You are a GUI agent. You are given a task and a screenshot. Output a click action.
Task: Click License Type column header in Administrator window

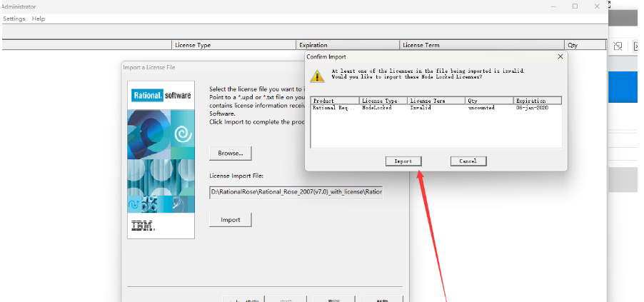coord(233,45)
